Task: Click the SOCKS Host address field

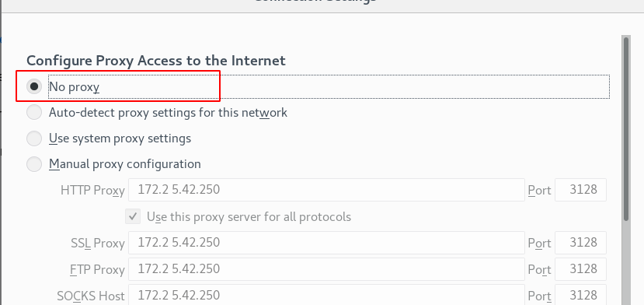Action: coord(326,296)
